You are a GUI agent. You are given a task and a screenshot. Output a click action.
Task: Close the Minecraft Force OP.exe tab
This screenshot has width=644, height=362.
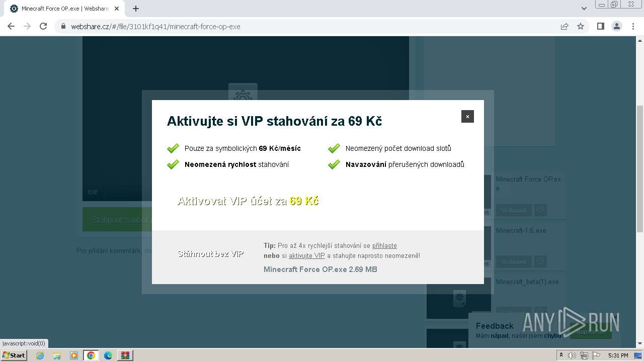[x=117, y=9]
